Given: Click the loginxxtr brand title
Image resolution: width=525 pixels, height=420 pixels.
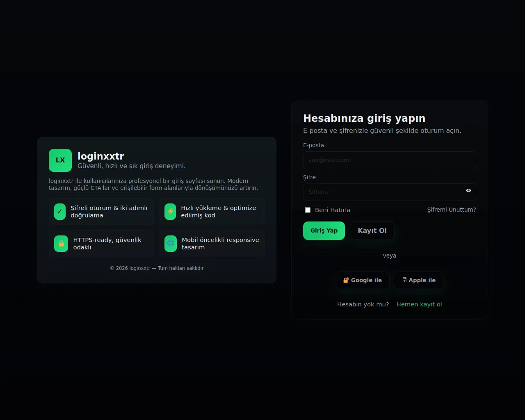Looking at the screenshot, I should pos(101,156).
